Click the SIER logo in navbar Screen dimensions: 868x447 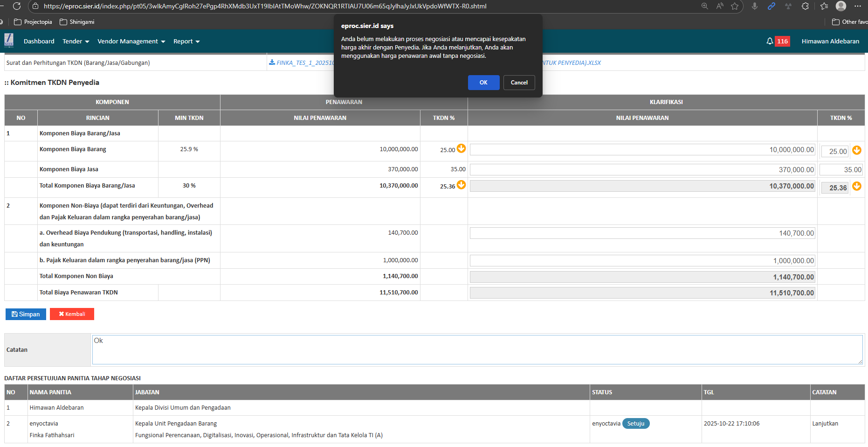click(9, 41)
